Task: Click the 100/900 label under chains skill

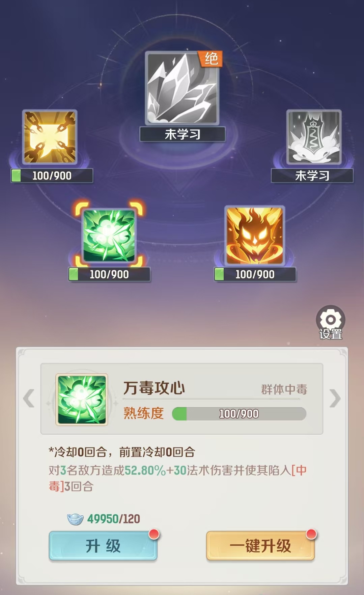Action: pyautogui.click(x=52, y=175)
